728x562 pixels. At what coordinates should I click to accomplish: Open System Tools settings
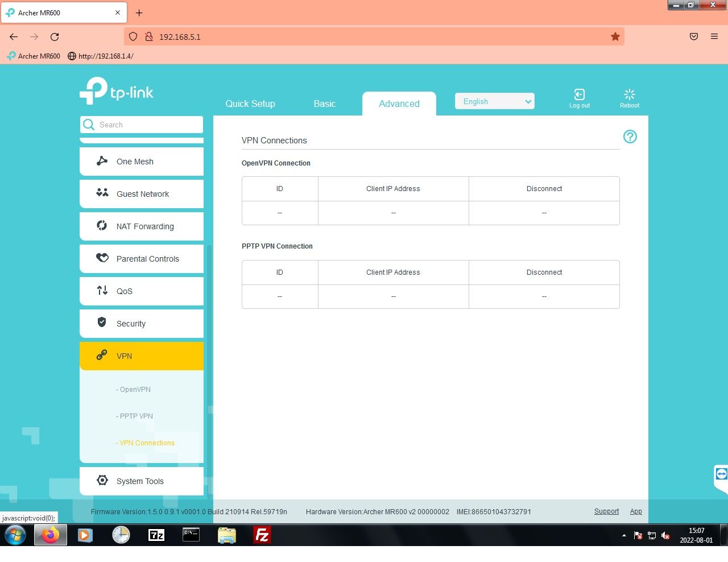tap(139, 481)
